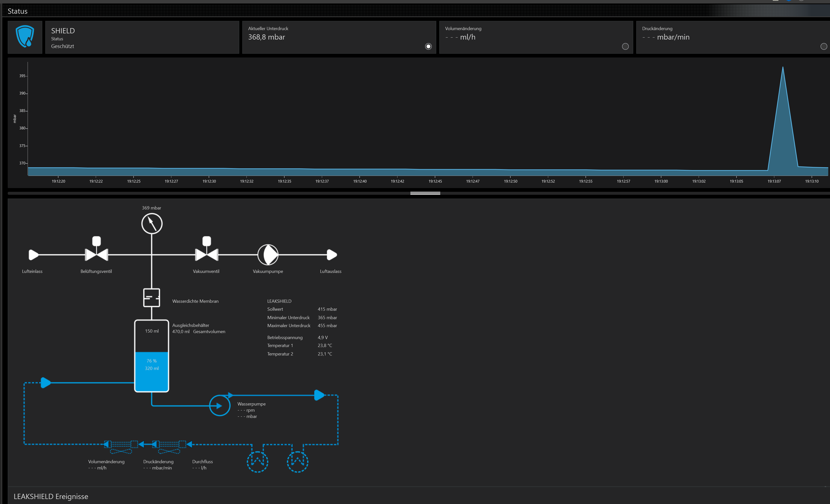Click the pressure gauge icon showing 369 mbar
The height and width of the screenshot is (504, 830).
[x=151, y=224]
